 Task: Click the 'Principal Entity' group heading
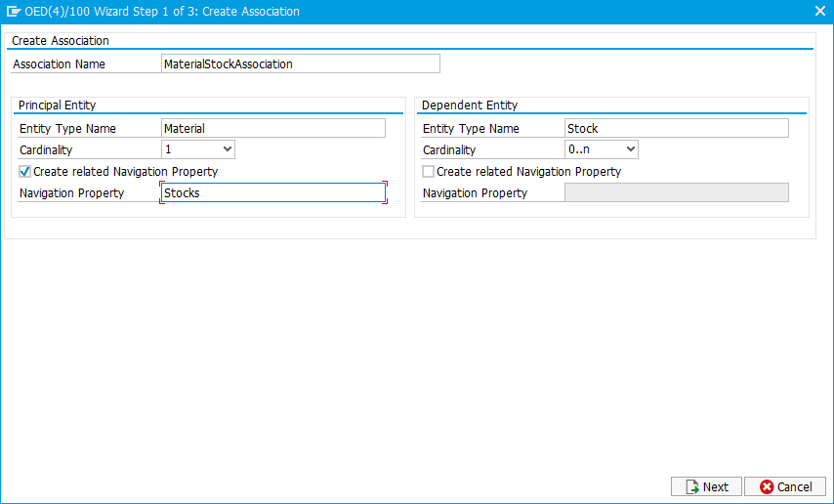(x=57, y=105)
